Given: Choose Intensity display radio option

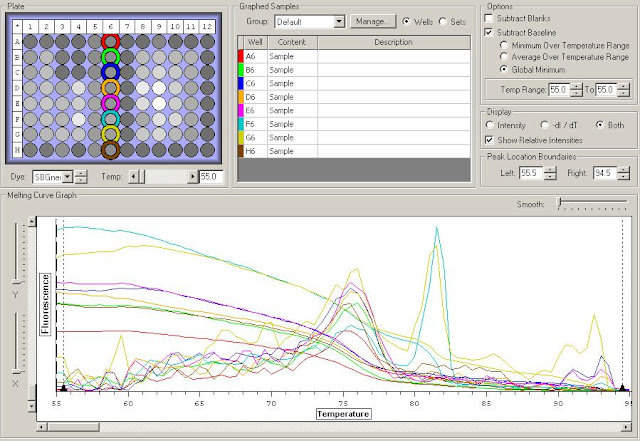Looking at the screenshot, I should 489,125.
